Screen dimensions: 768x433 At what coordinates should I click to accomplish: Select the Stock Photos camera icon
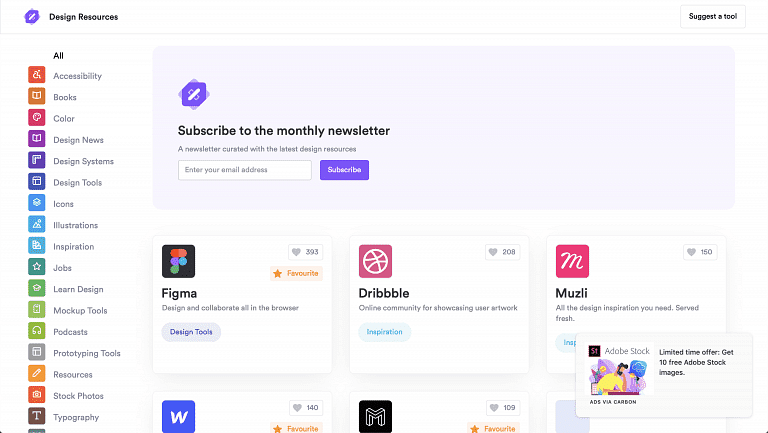point(37,395)
